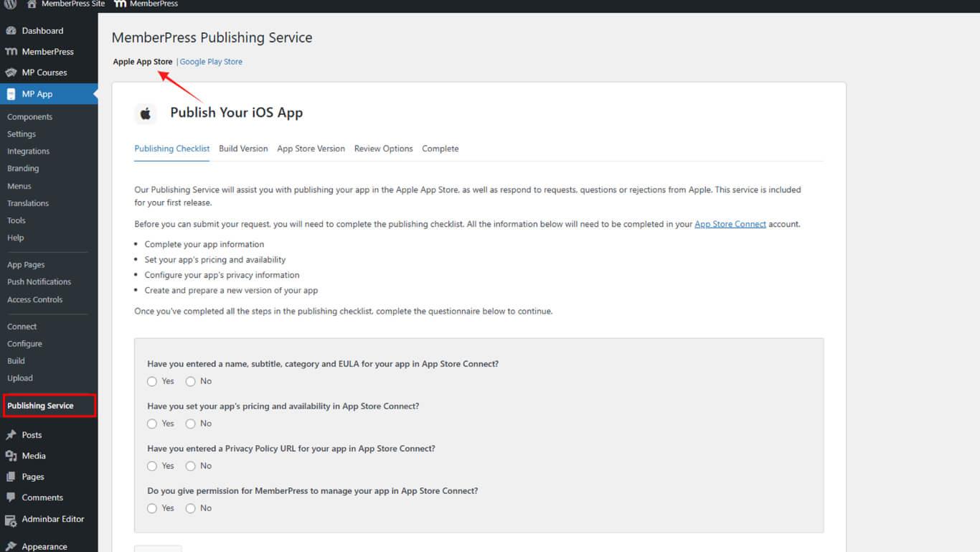This screenshot has width=980, height=552.
Task: Choose Yes for Privacy Policy URL question
Action: (152, 467)
